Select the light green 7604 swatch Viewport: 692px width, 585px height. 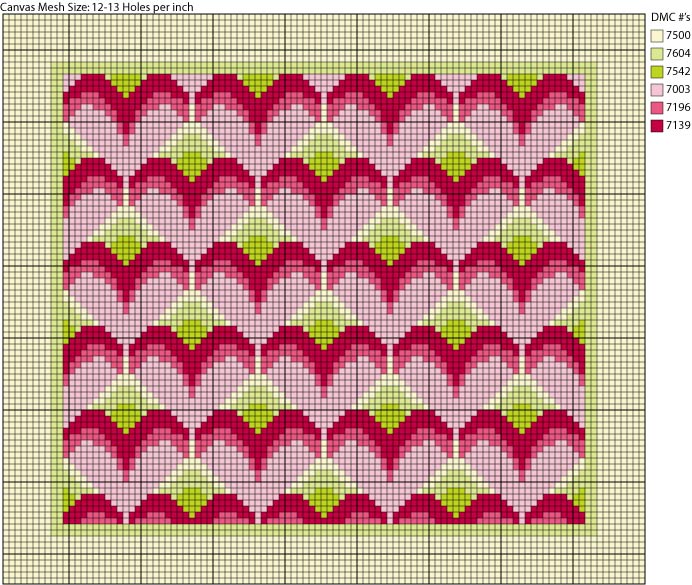[x=655, y=54]
